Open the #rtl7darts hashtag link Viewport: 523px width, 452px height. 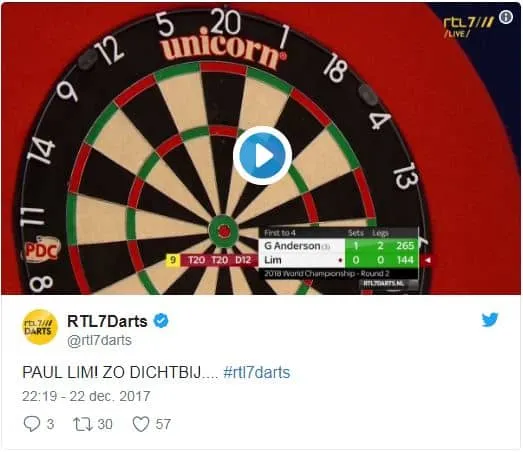click(256, 372)
